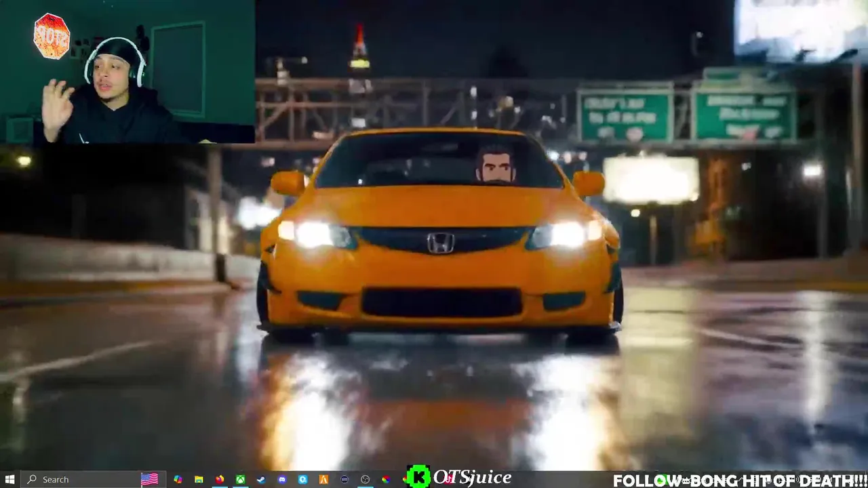Open File Explorer from the taskbar
Image resolution: width=868 pixels, height=488 pixels.
pos(199,479)
